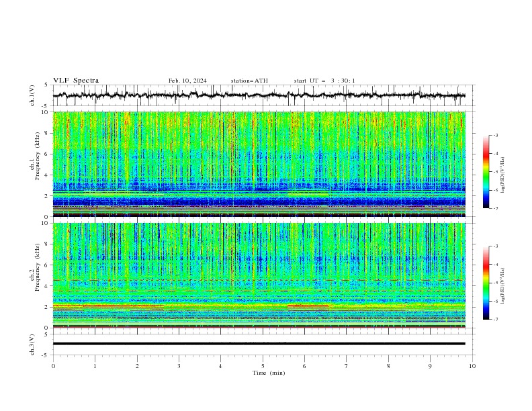Click the "Time (min)" axis title
This screenshot has width=532, height=411.
click(x=269, y=373)
